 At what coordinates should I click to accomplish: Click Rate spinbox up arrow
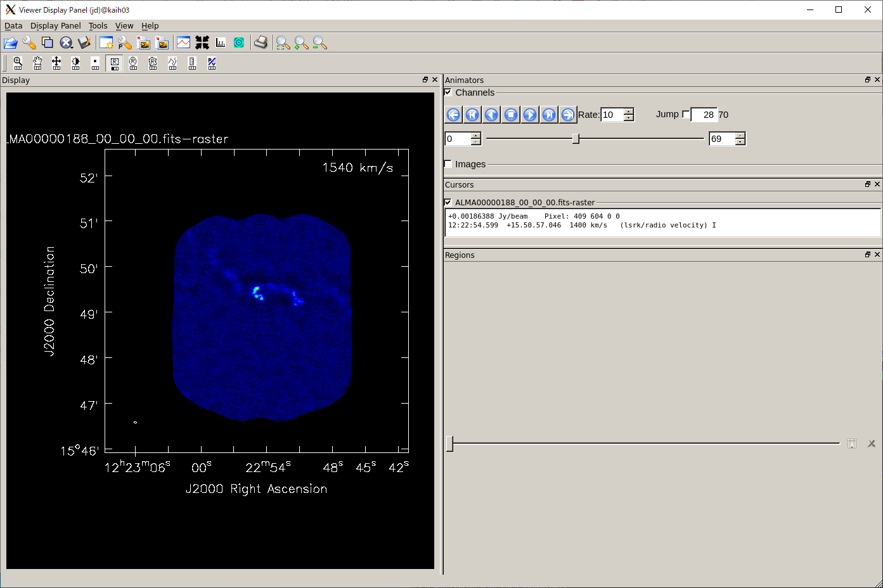point(629,112)
